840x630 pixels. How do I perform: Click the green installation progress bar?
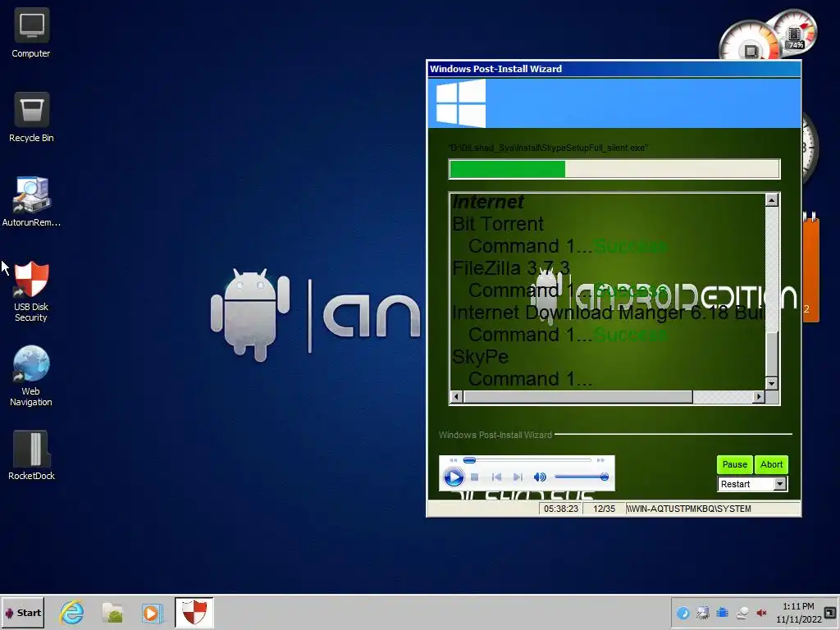pyautogui.click(x=614, y=169)
